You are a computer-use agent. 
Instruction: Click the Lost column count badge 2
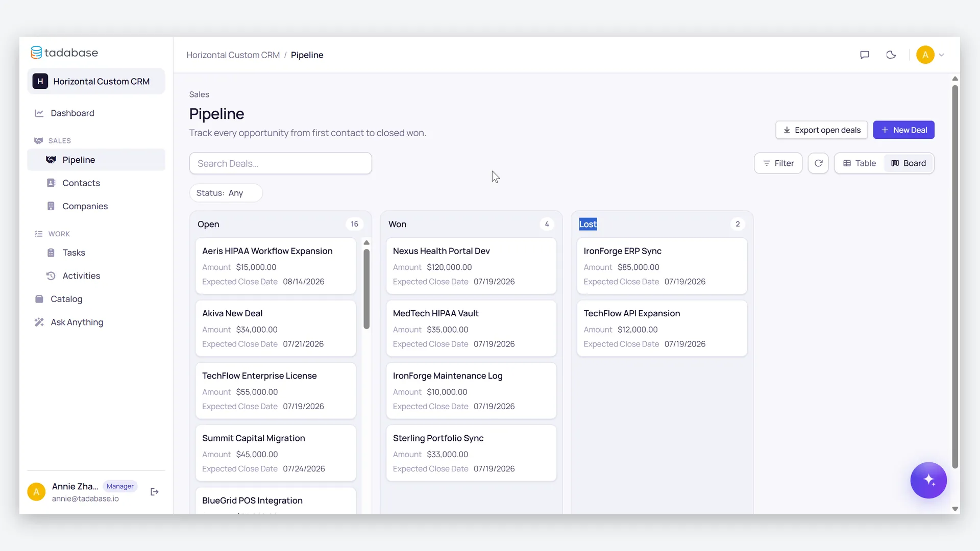[x=738, y=224]
